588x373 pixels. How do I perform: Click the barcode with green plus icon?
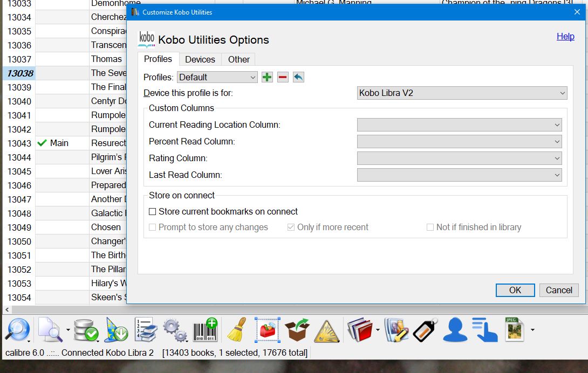click(x=205, y=330)
